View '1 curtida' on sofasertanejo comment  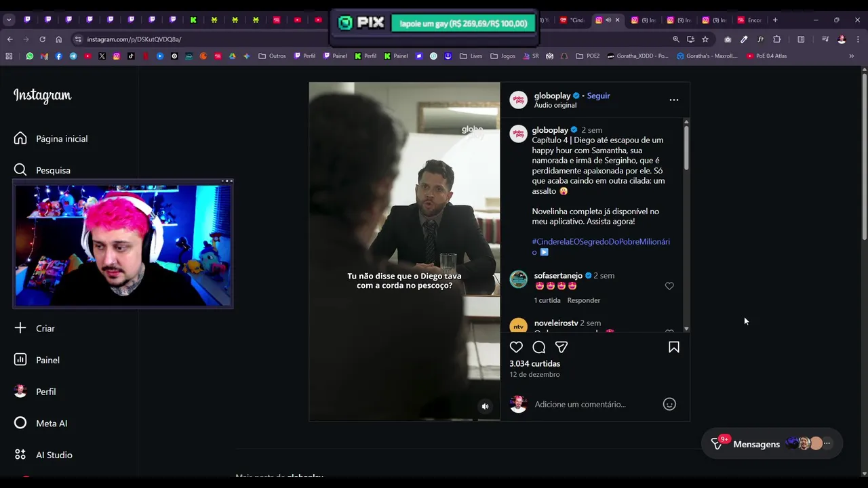[x=547, y=300]
